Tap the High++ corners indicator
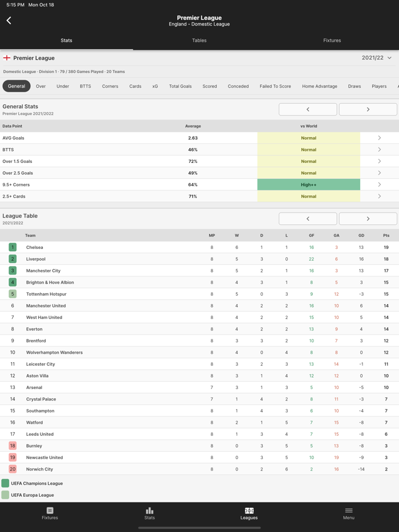 [x=309, y=185]
